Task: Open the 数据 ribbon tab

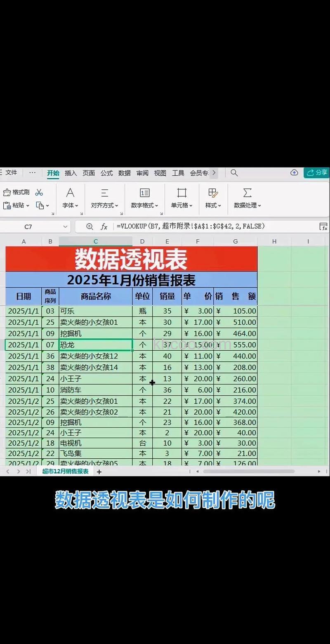Action: [124, 173]
